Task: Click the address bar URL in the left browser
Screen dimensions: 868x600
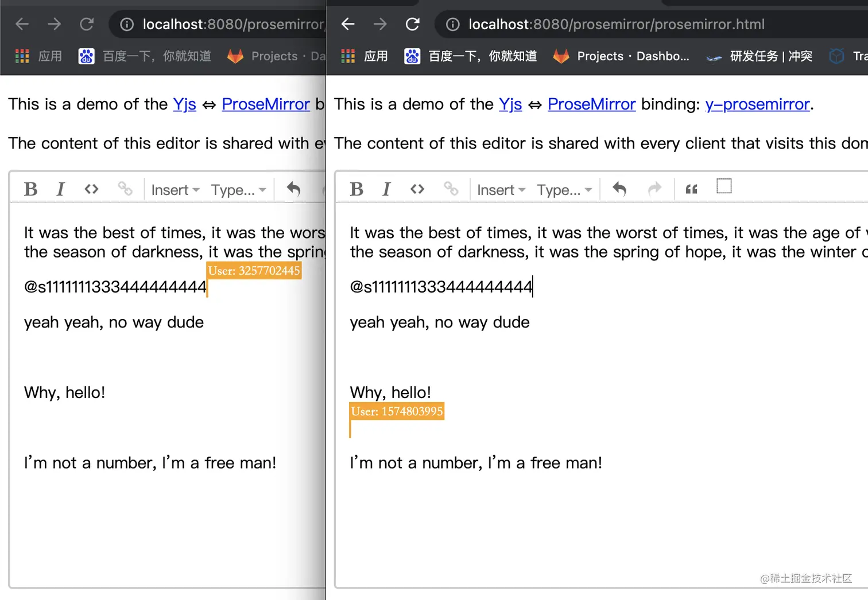Action: point(234,24)
